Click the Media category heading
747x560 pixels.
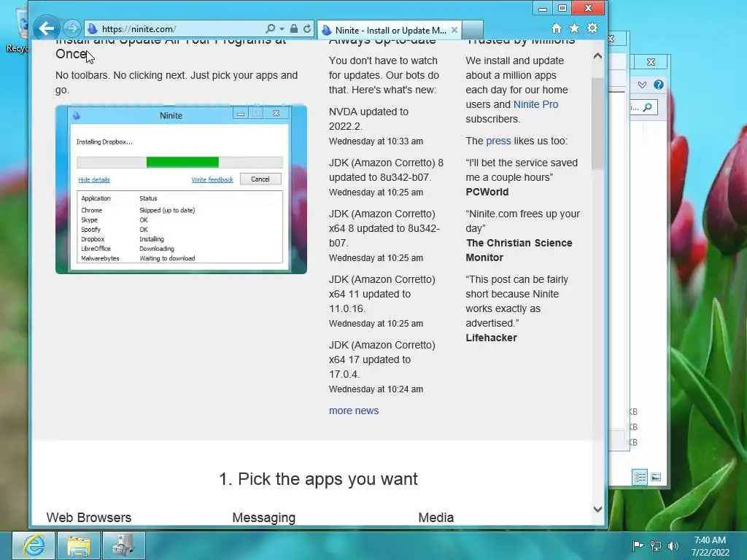[x=436, y=518]
